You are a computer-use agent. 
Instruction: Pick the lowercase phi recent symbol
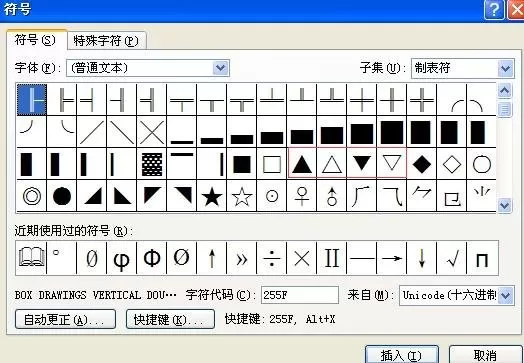[x=122, y=258]
